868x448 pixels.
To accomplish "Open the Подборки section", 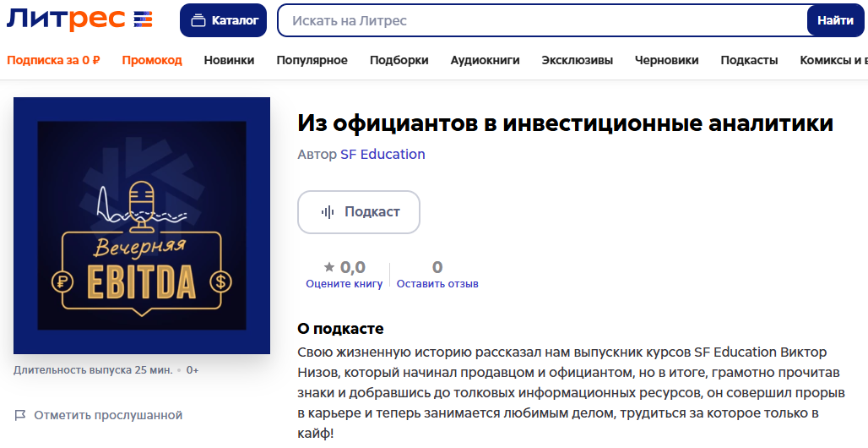I will click(x=399, y=60).
